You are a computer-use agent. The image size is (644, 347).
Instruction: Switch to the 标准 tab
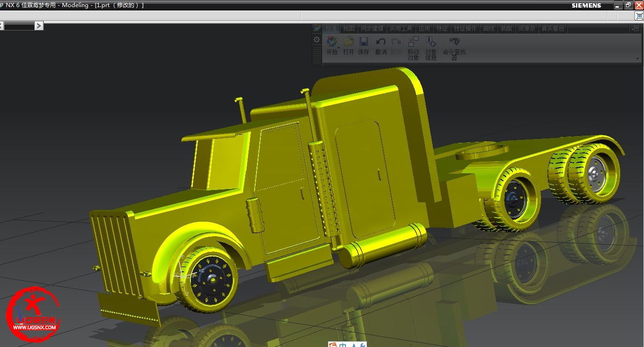coord(331,29)
